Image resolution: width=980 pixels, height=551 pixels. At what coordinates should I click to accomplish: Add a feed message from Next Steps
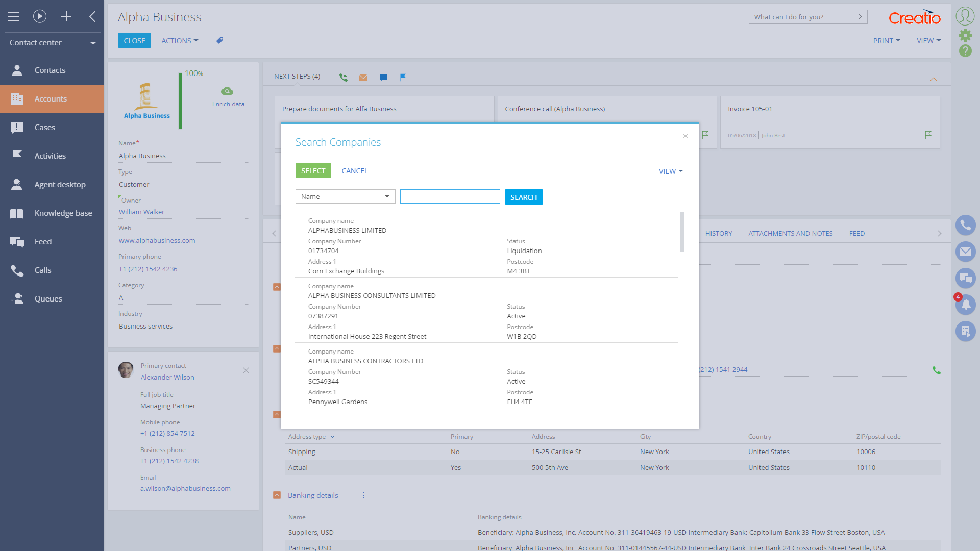point(383,78)
